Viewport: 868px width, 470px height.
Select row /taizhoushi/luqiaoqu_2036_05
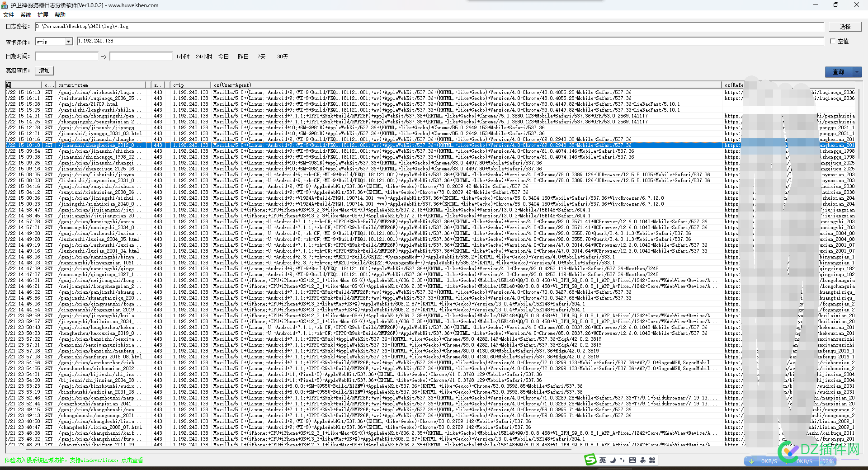pos(430,98)
